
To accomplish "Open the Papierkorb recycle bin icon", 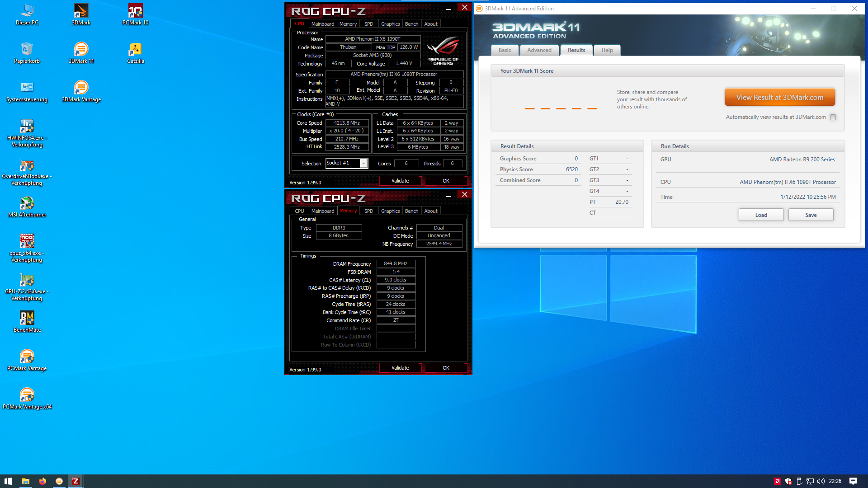I will (27, 52).
